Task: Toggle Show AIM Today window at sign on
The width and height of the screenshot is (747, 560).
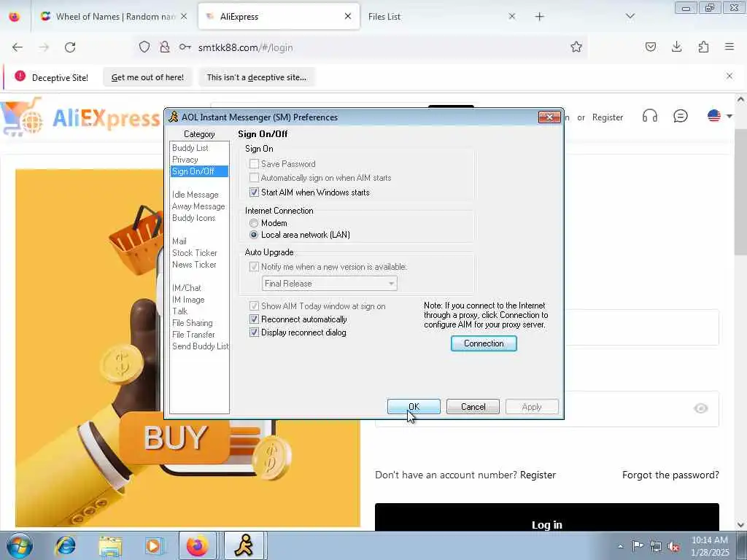Action: click(x=254, y=306)
